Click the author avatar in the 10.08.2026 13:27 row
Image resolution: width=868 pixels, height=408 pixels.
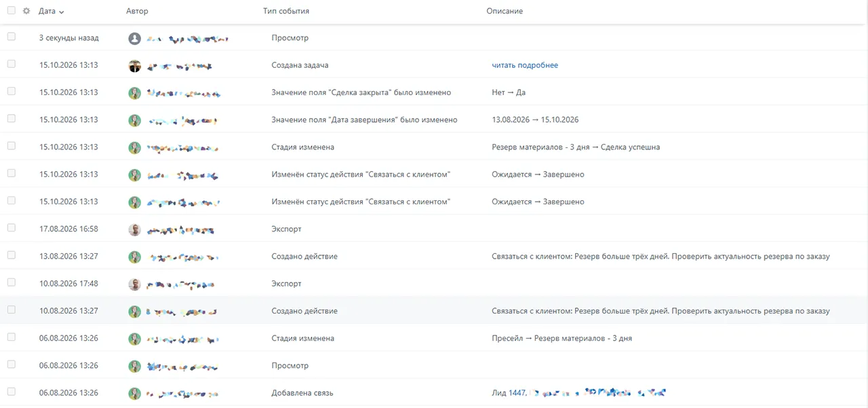(x=135, y=311)
